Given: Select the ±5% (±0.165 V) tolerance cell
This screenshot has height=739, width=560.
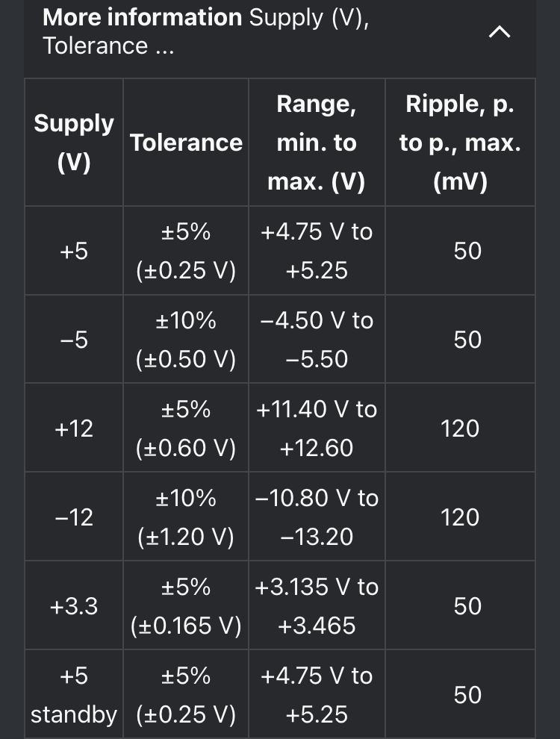Looking at the screenshot, I should click(186, 605).
